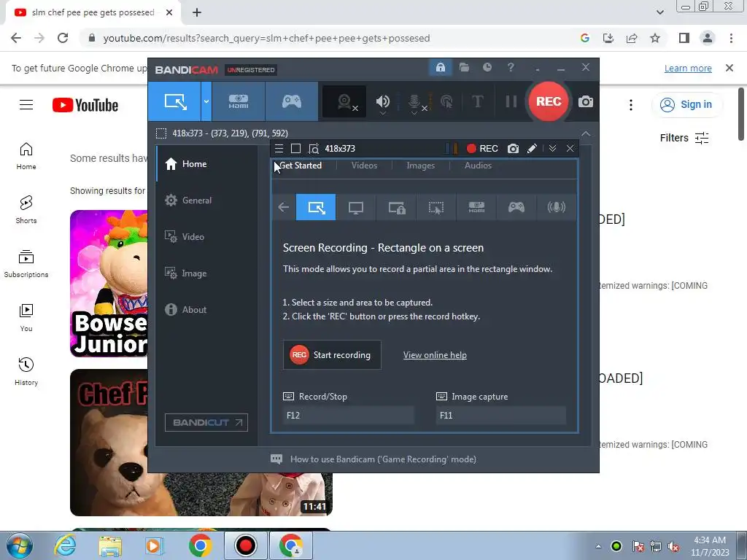Click the large red REC button
This screenshot has width=747, height=560.
pyautogui.click(x=549, y=101)
